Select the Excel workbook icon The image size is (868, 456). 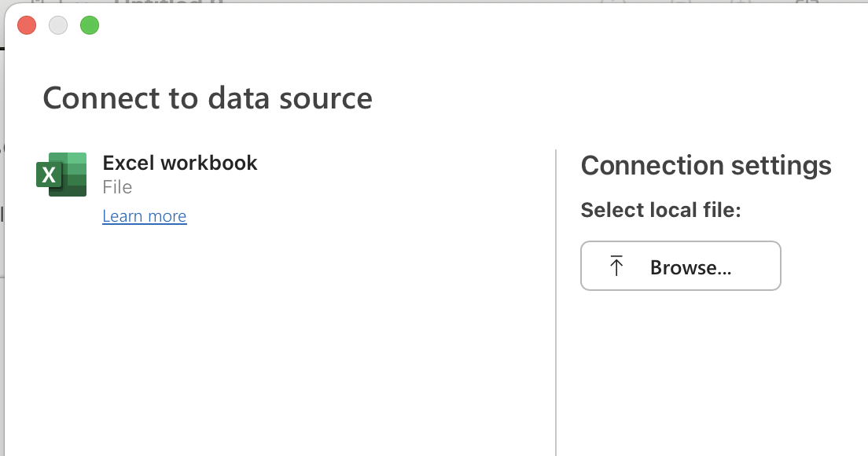click(x=61, y=174)
